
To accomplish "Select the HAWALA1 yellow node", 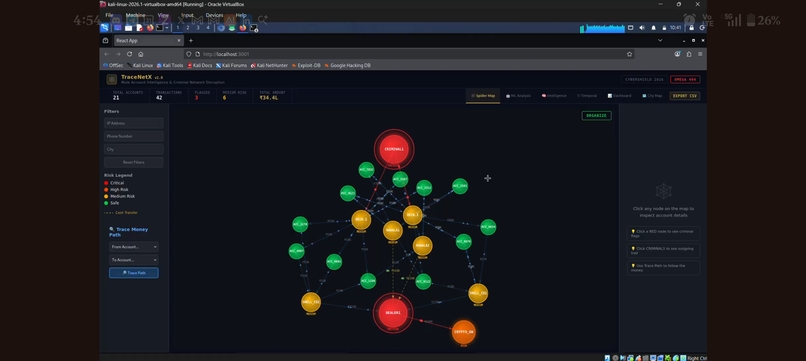I will tap(393, 230).
